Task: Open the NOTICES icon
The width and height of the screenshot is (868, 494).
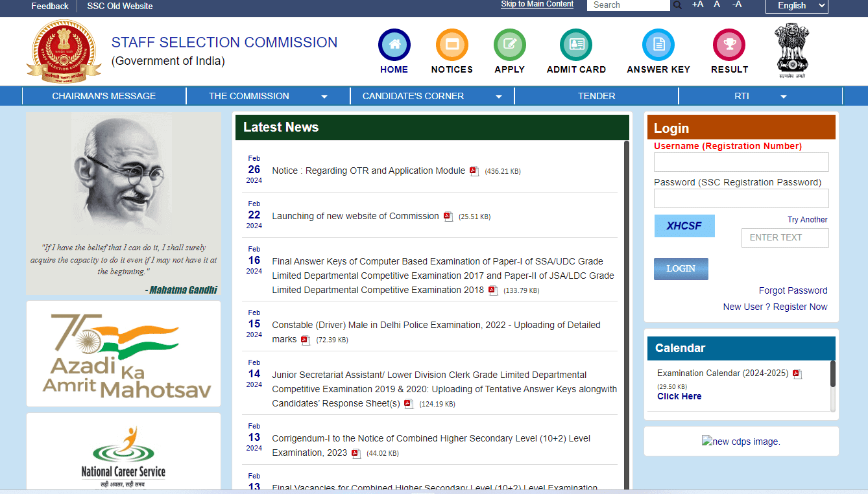Action: click(452, 45)
